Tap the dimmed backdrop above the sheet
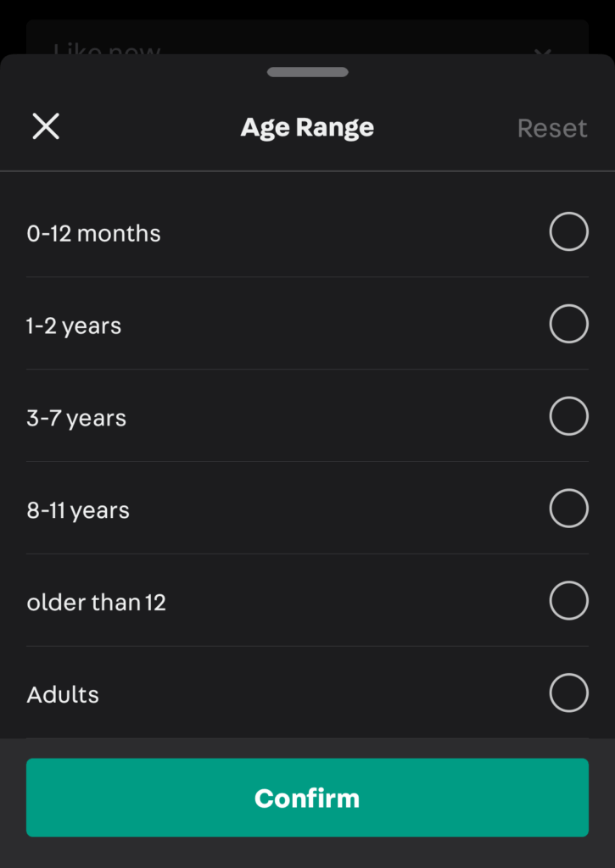 [x=307, y=8]
